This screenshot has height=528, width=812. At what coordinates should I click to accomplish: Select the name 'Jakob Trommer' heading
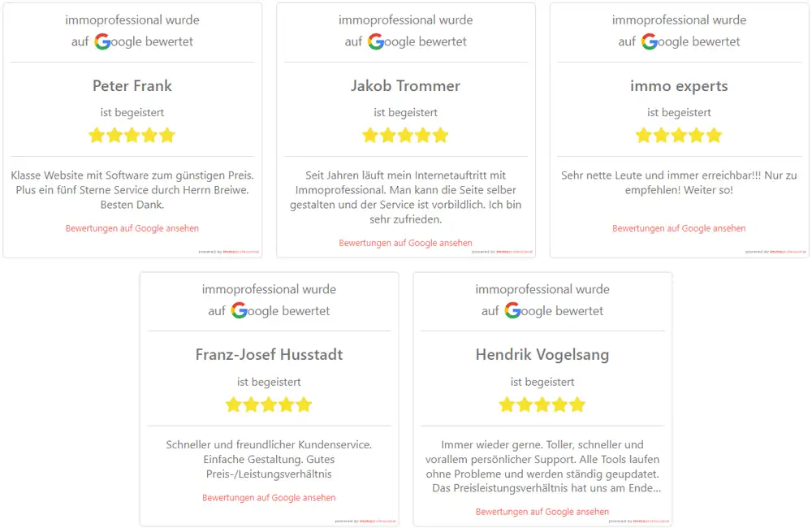405,85
